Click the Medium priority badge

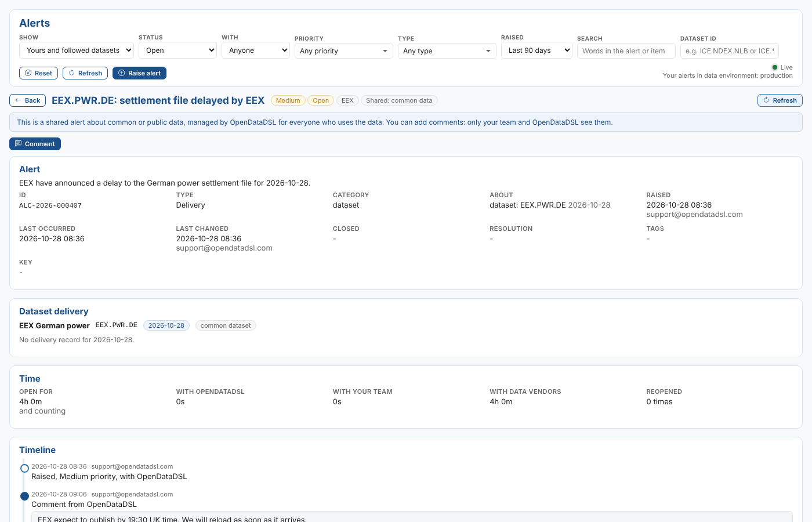[x=288, y=100]
